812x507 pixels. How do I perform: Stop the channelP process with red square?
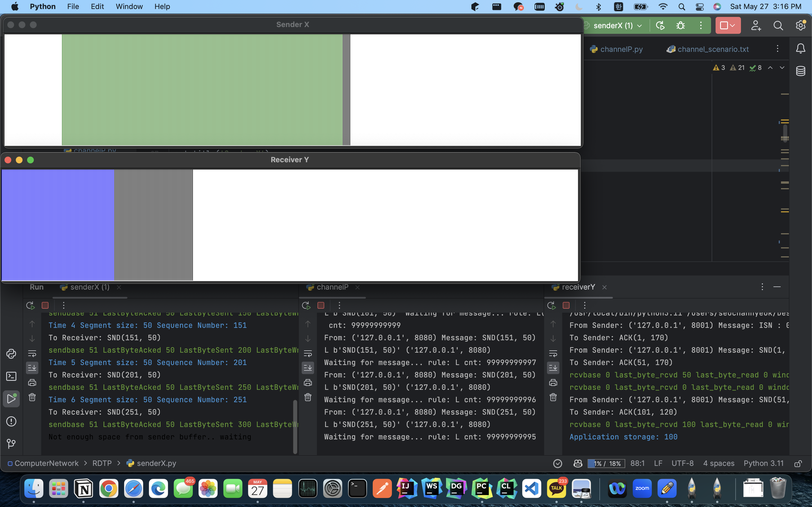[x=321, y=305]
